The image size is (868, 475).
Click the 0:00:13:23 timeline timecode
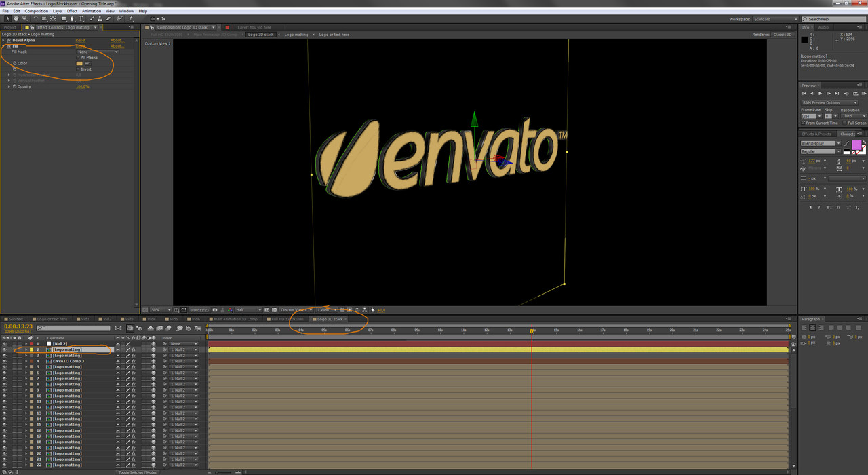[18, 326]
